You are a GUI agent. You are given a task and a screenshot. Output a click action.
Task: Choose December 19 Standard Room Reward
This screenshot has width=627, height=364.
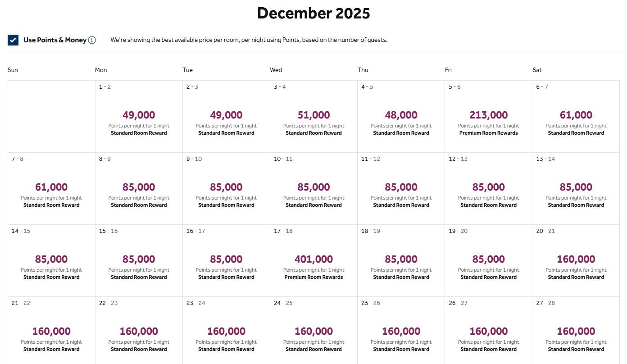click(488, 259)
